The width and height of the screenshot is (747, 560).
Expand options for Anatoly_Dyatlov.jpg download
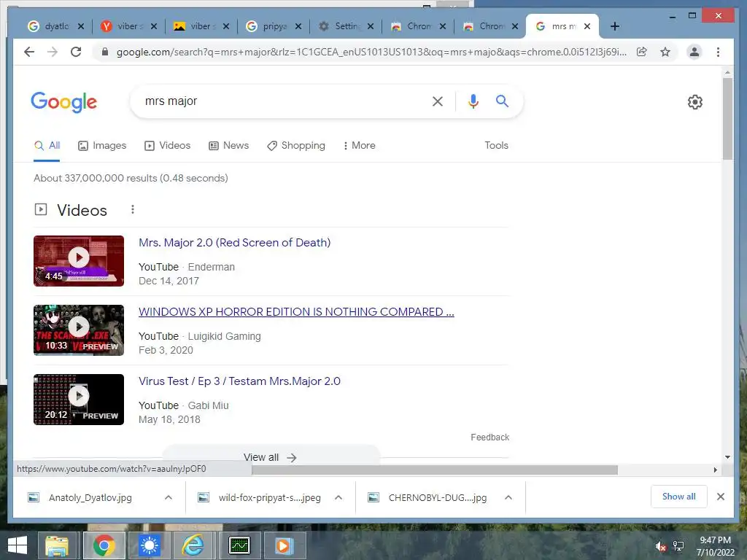pyautogui.click(x=169, y=497)
